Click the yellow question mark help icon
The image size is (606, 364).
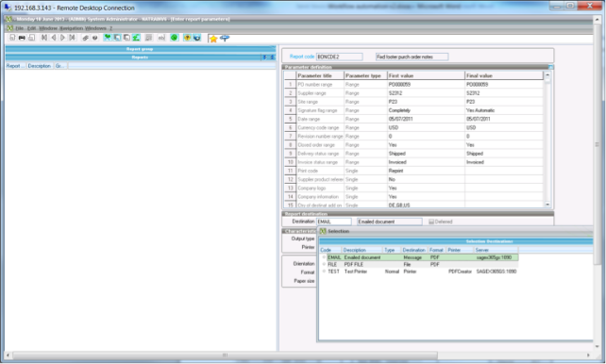click(x=187, y=38)
